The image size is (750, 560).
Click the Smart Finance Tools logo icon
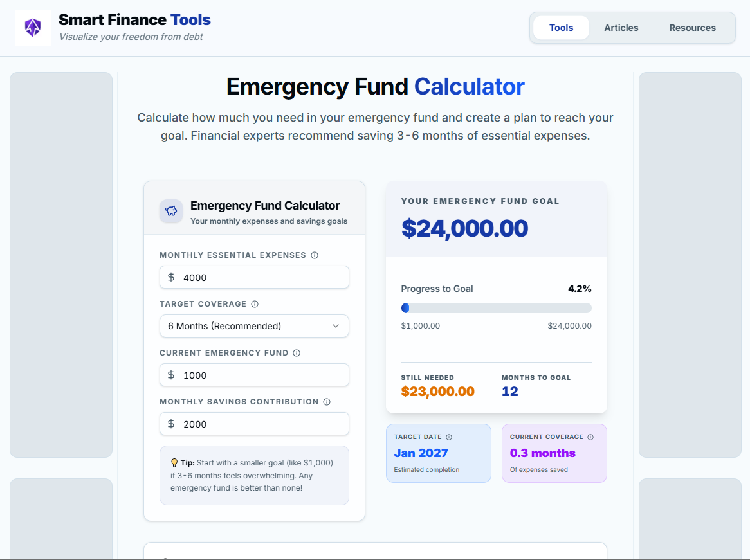click(x=32, y=27)
